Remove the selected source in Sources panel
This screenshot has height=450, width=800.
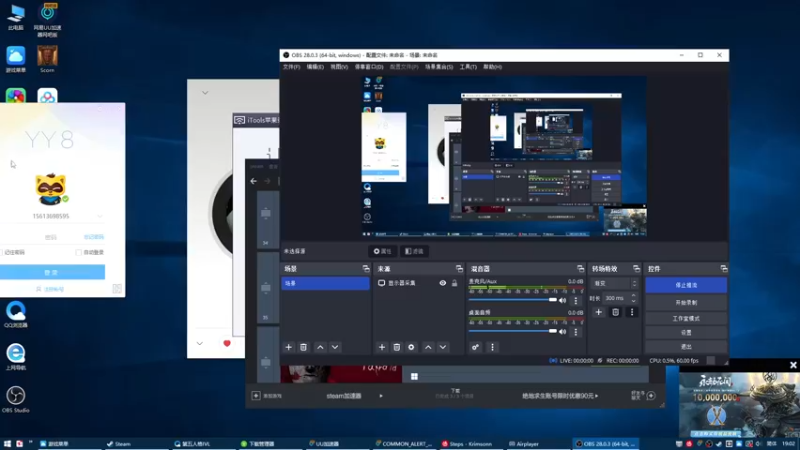396,347
